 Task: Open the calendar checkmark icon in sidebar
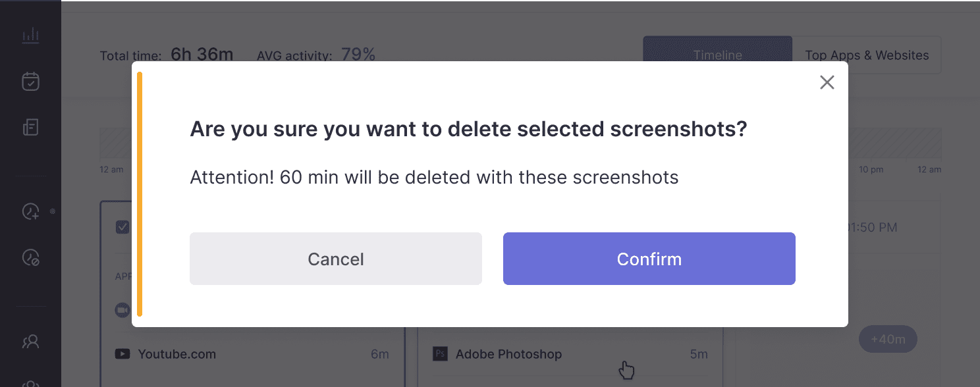tap(30, 81)
